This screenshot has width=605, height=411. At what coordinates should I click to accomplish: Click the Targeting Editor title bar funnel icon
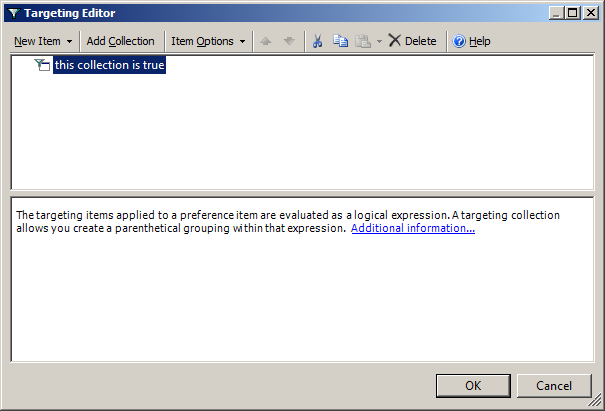tap(13, 13)
